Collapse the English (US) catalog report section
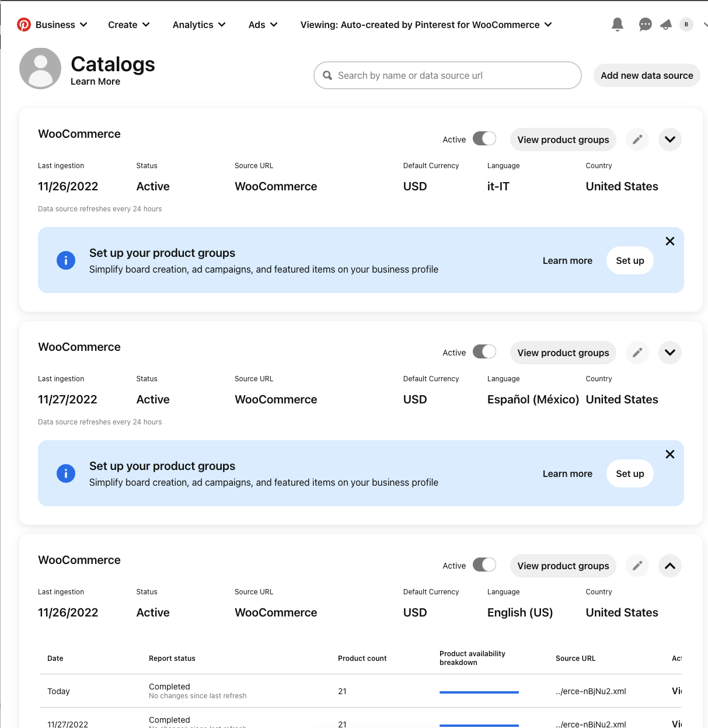 pyautogui.click(x=669, y=566)
